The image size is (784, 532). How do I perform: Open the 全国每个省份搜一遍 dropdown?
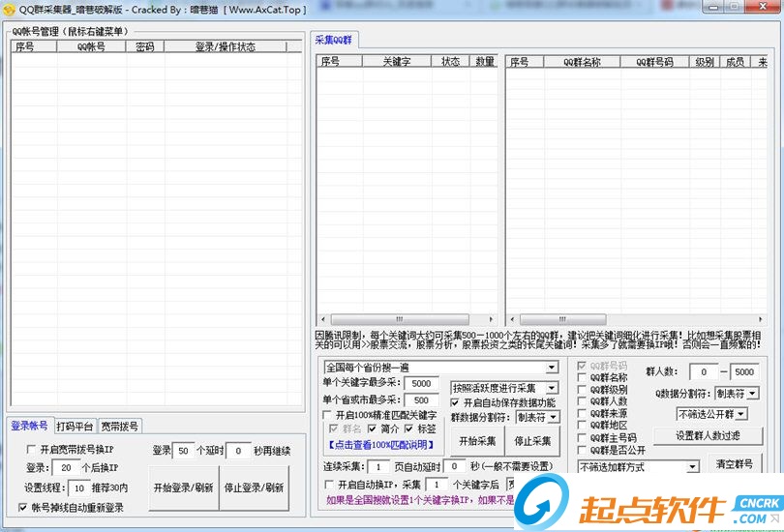[551, 368]
